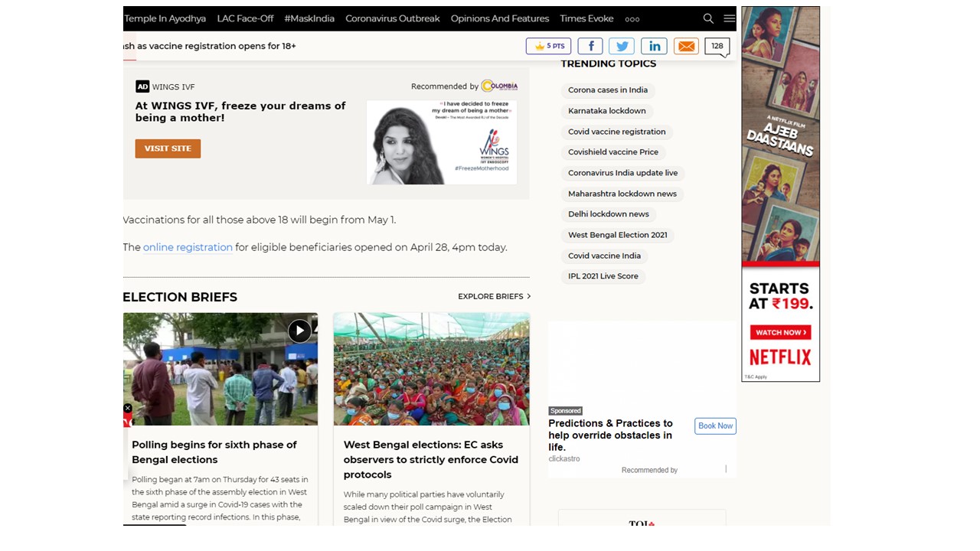Click the Sponsored label tag

pyautogui.click(x=566, y=411)
